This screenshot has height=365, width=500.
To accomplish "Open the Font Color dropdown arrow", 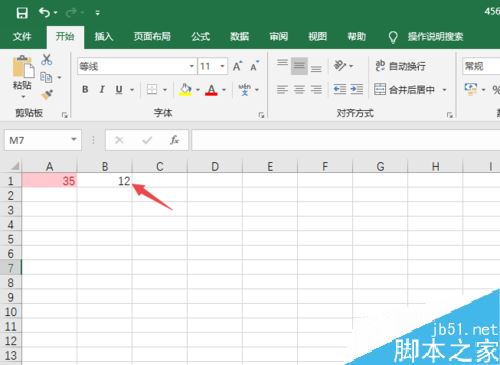I will 224,90.
